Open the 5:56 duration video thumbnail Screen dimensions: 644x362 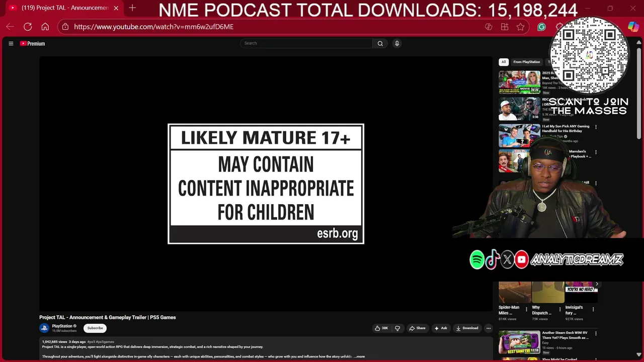click(519, 109)
